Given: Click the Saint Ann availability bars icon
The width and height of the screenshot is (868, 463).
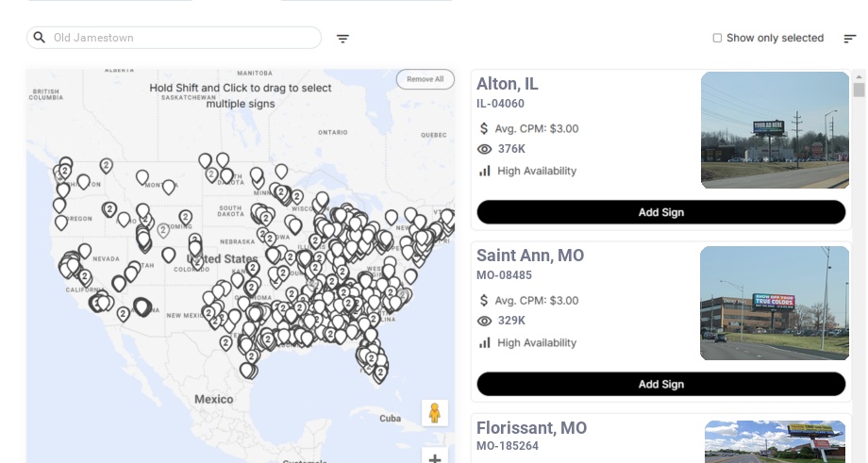Looking at the screenshot, I should pyautogui.click(x=485, y=342).
